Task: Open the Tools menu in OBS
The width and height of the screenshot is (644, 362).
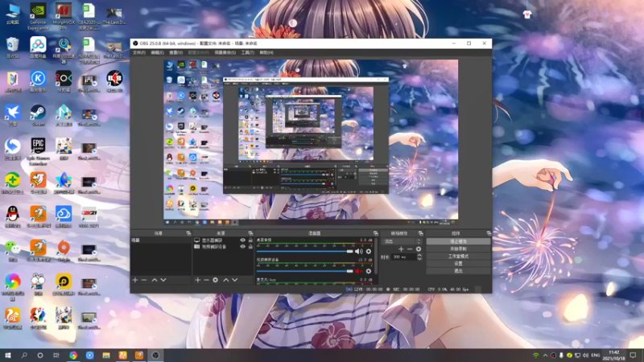Action: [247, 52]
